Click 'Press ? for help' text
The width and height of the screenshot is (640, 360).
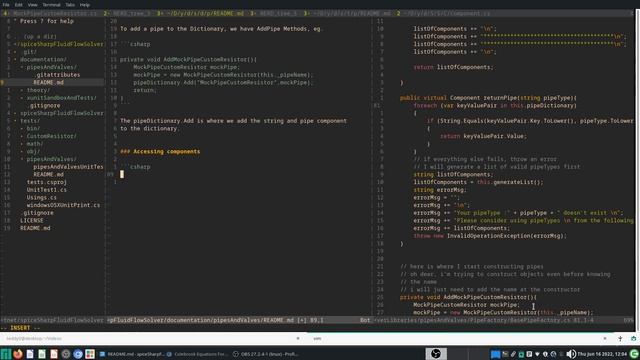click(x=47, y=21)
